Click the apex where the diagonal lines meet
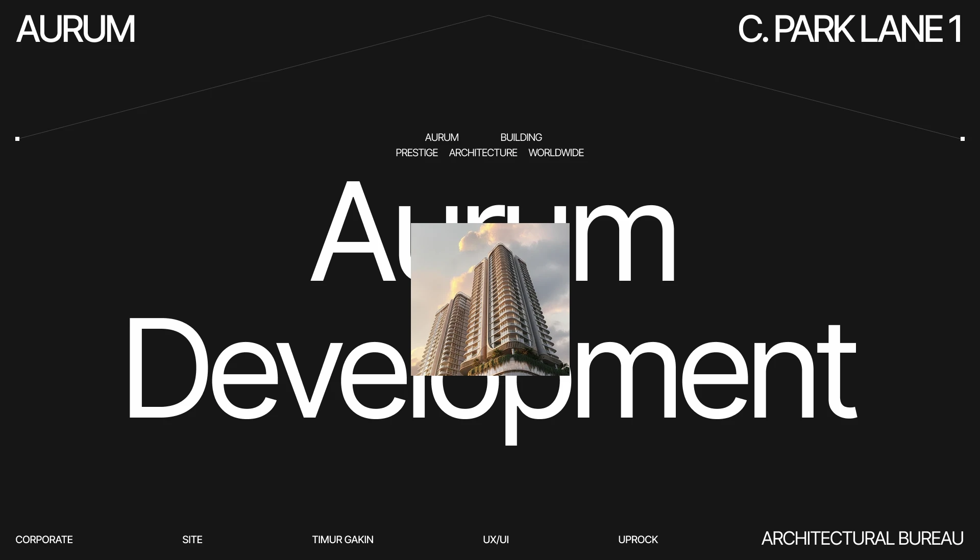Viewport: 980px width, 560px height. point(488,16)
